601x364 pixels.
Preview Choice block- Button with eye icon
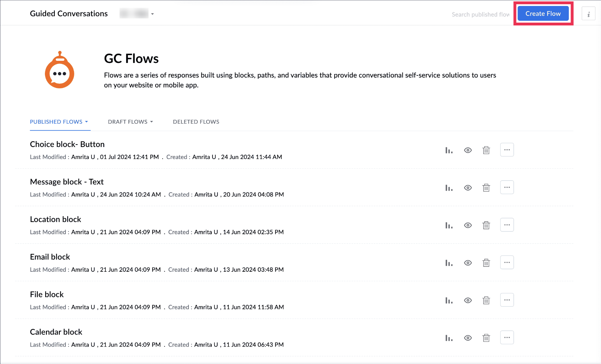pyautogui.click(x=468, y=150)
